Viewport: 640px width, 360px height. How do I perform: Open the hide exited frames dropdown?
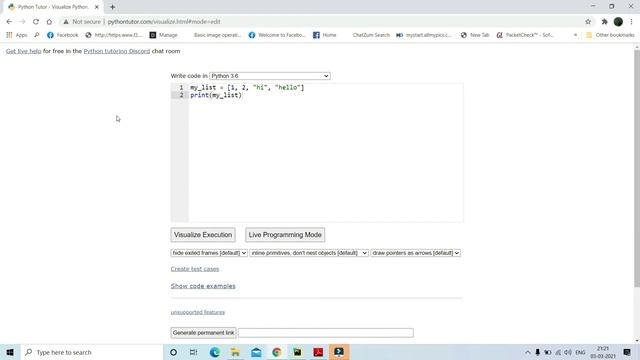click(x=209, y=253)
